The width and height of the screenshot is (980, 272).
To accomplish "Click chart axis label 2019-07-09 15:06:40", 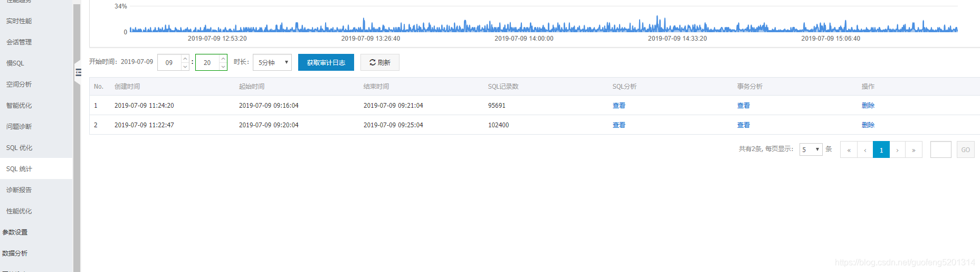I will click(831, 39).
